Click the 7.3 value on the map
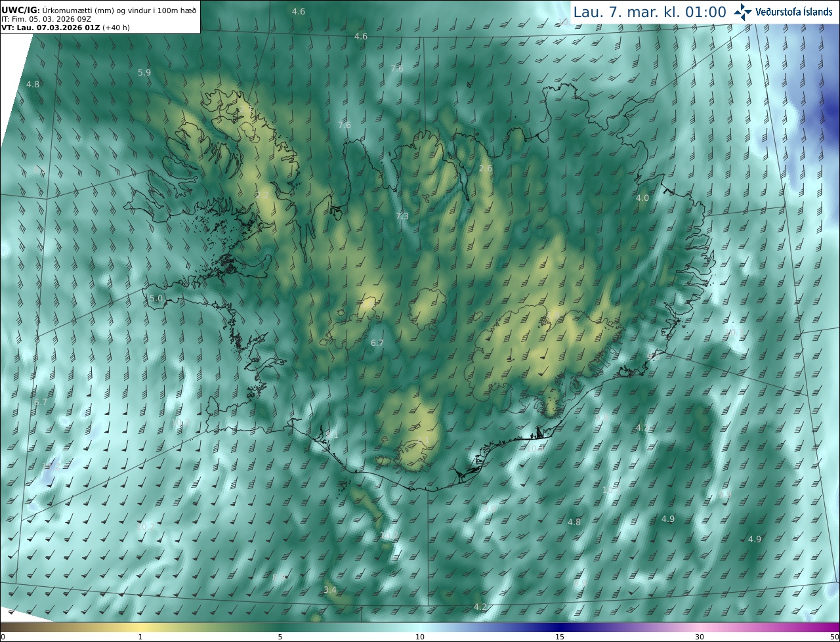 tap(402, 217)
